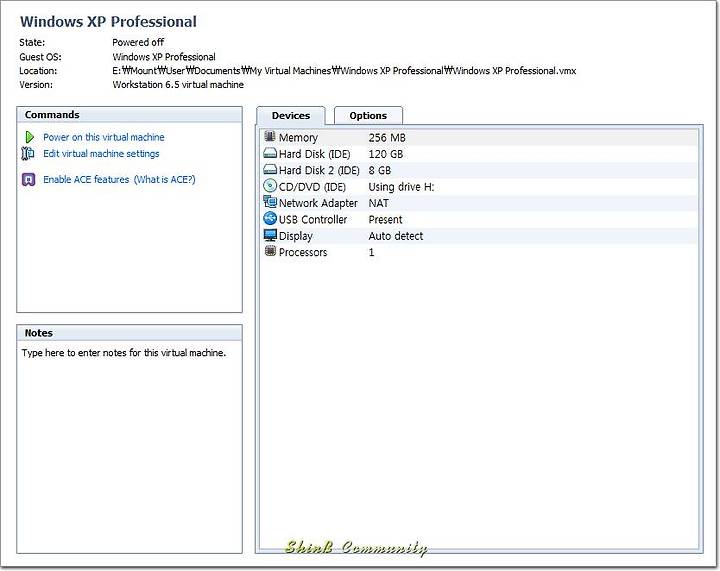Select the processor count value 1
This screenshot has height=571, width=720.
371,252
